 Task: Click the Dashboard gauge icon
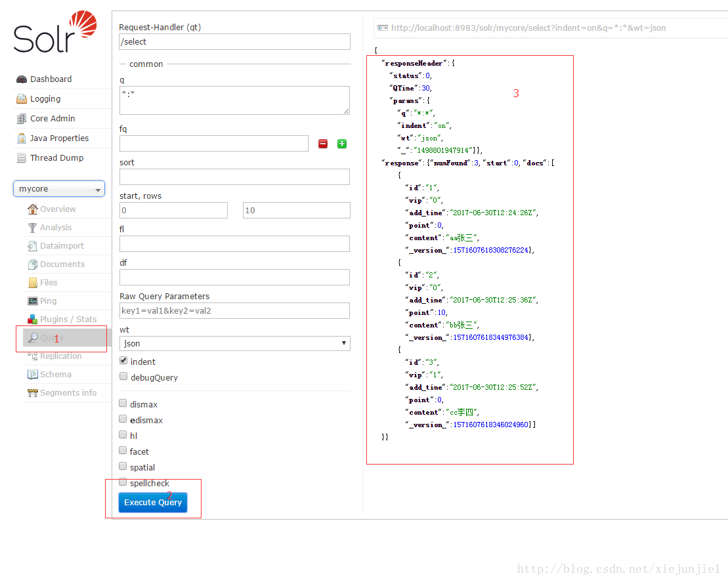click(x=22, y=79)
